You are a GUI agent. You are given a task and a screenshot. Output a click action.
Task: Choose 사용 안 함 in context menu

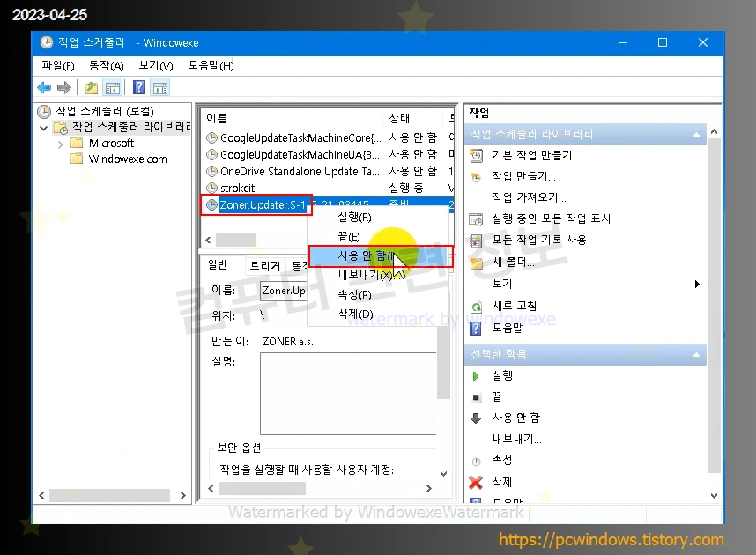click(381, 256)
